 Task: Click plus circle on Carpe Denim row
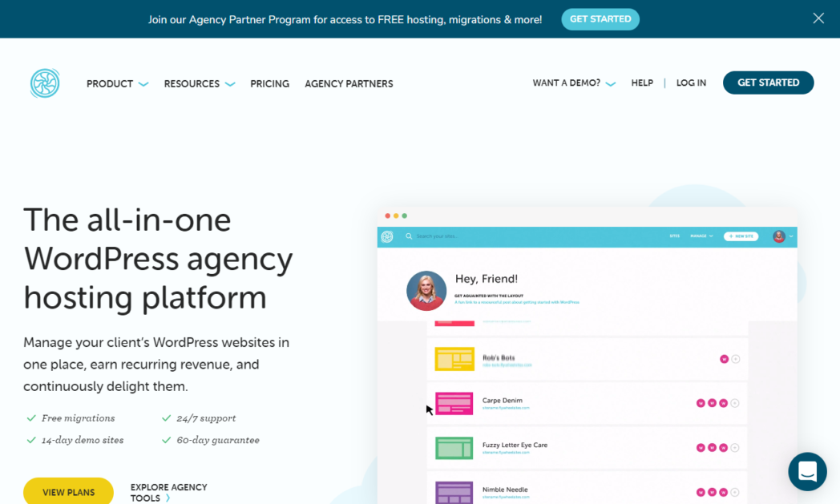(735, 403)
